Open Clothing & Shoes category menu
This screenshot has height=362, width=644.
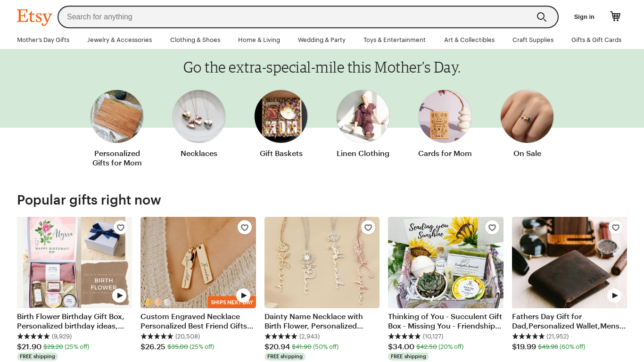pyautogui.click(x=195, y=40)
